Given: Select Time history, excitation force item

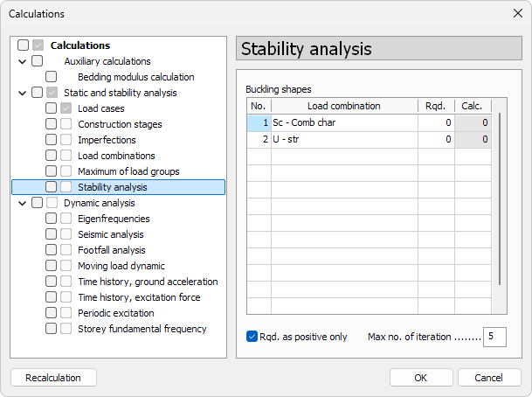Looking at the screenshot, I should 139,297.
